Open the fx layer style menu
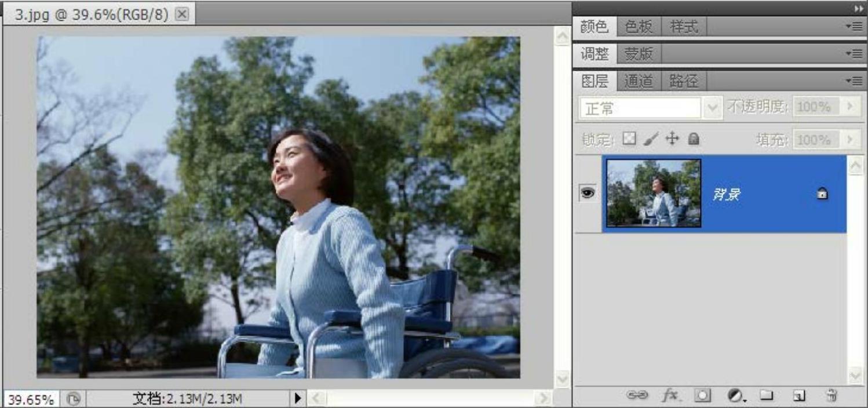868x408 pixels. [670, 395]
